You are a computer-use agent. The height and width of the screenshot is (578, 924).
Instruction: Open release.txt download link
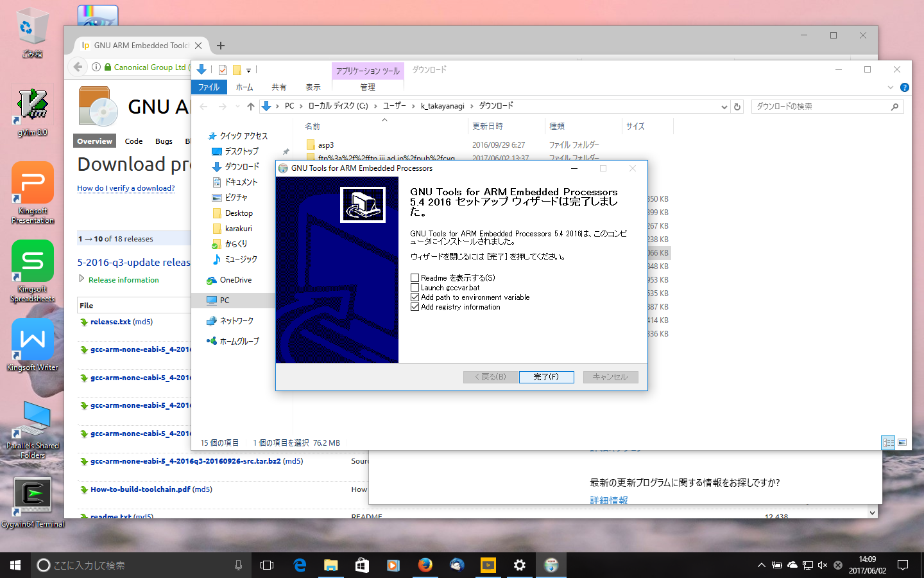(x=110, y=322)
